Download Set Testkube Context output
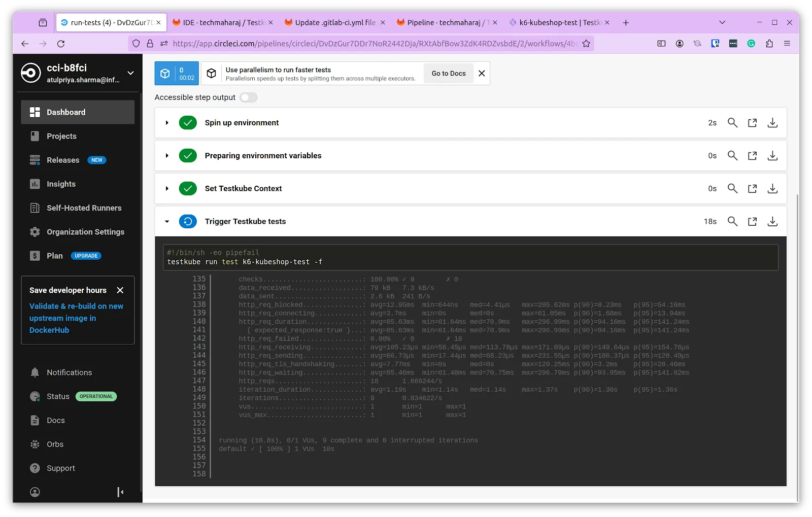Viewport: 812px width, 517px height. click(x=772, y=189)
